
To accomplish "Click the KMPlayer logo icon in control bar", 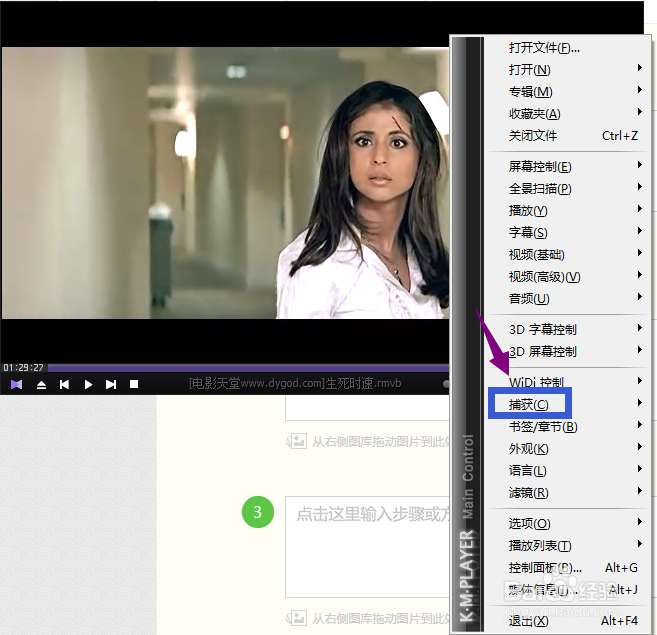I will pyautogui.click(x=16, y=384).
